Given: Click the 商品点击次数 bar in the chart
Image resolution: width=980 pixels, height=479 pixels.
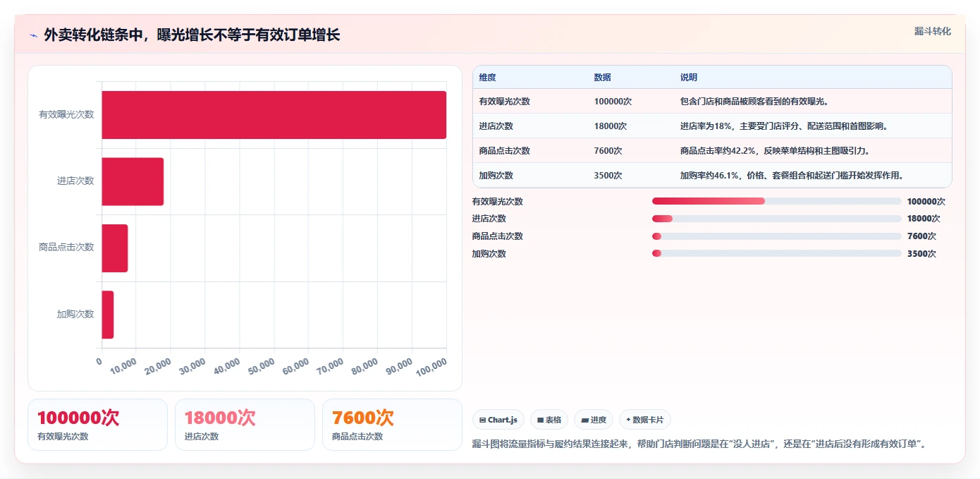Looking at the screenshot, I should (115, 248).
